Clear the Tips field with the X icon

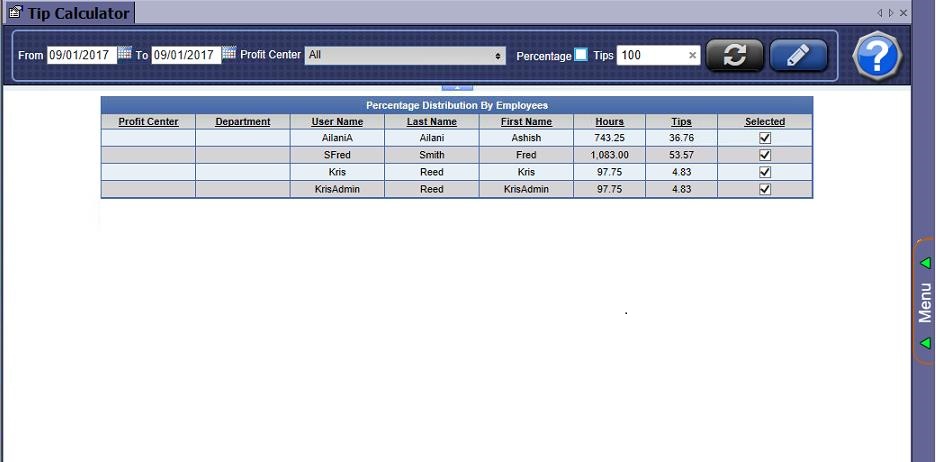(692, 56)
